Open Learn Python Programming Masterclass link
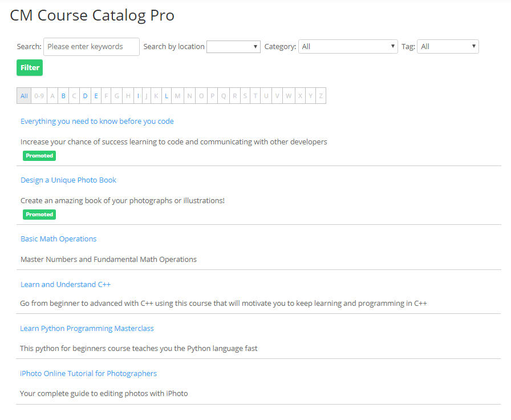 click(x=87, y=329)
